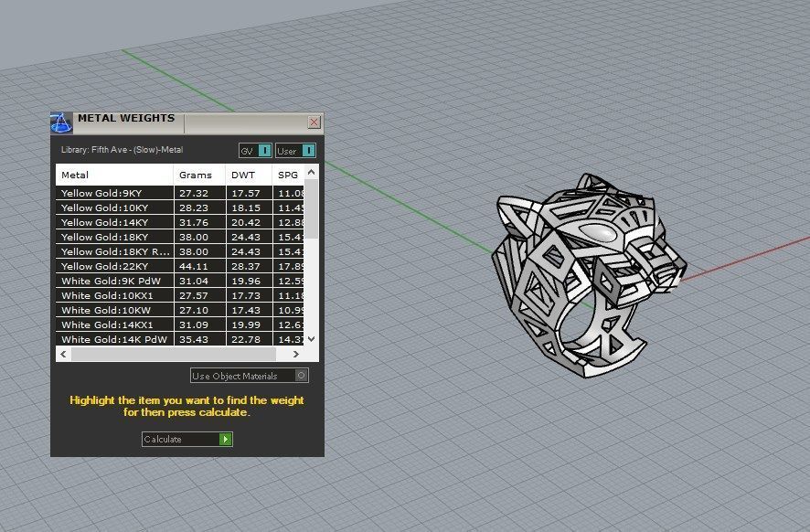
Task: Click the 31.04 grams cell
Action: (199, 281)
